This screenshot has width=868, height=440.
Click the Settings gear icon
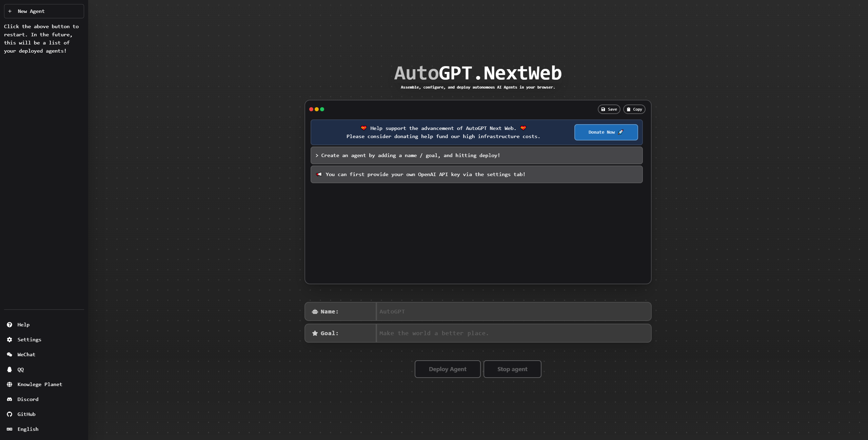[x=9, y=340]
